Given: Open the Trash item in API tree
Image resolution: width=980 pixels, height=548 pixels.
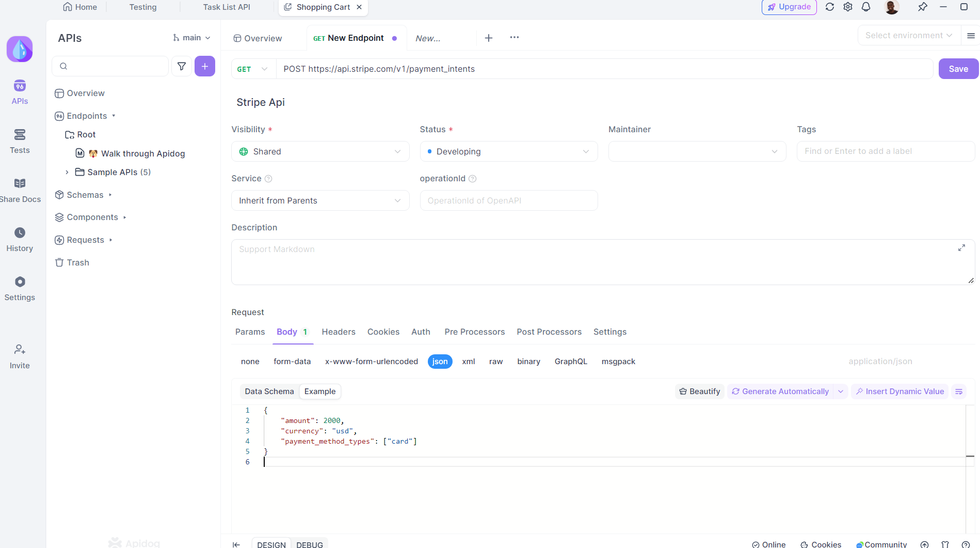Looking at the screenshot, I should (72, 262).
